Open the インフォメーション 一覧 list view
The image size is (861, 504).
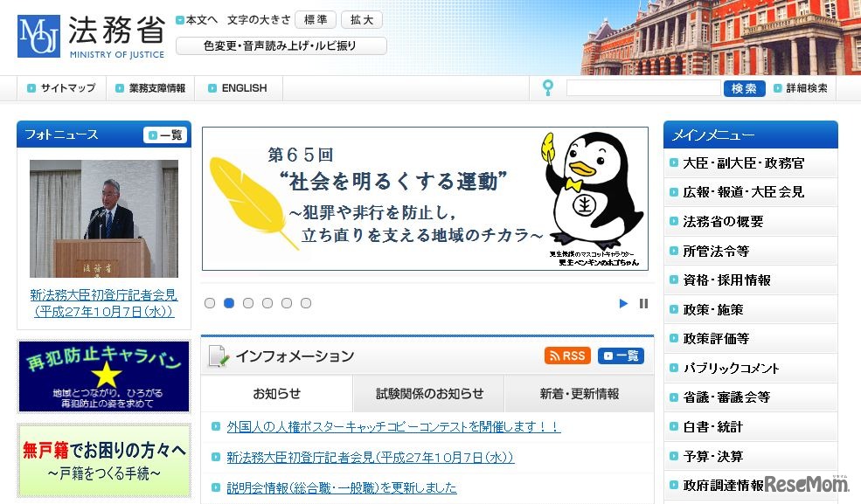pyautogui.click(x=621, y=356)
